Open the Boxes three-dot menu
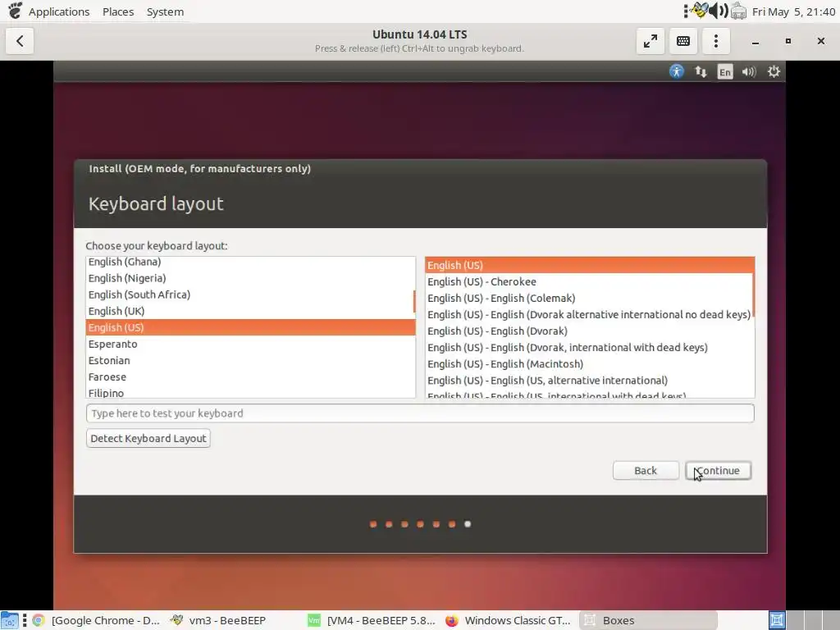 pyautogui.click(x=715, y=41)
